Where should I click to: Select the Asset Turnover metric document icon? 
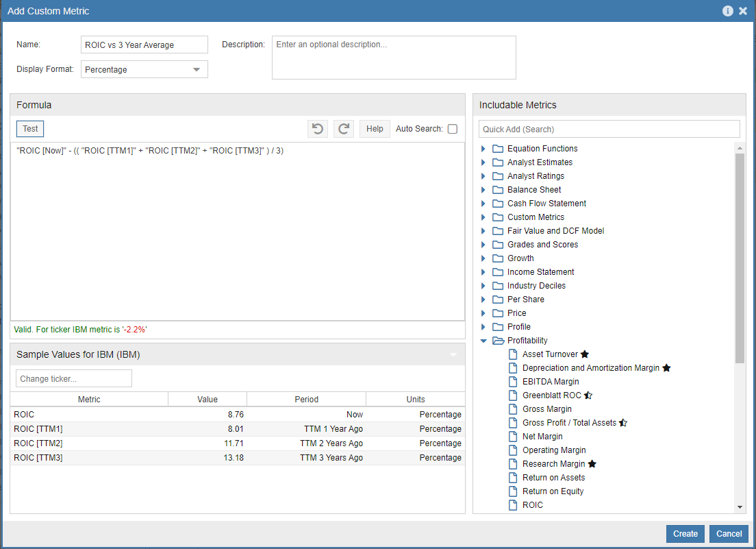point(512,354)
